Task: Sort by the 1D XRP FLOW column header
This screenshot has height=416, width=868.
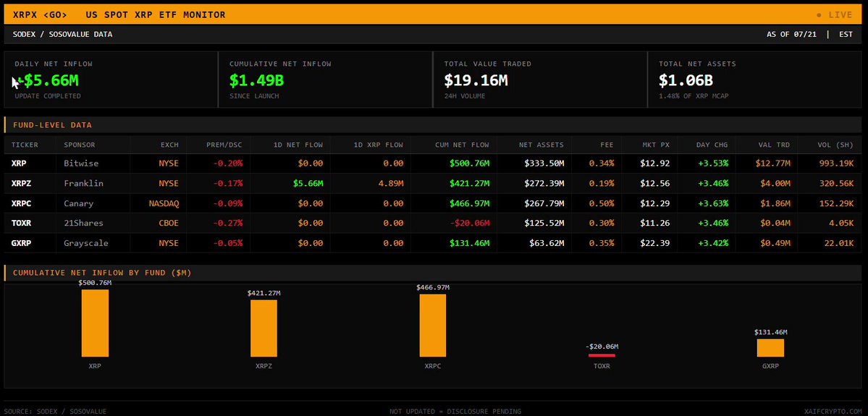Action: click(379, 145)
